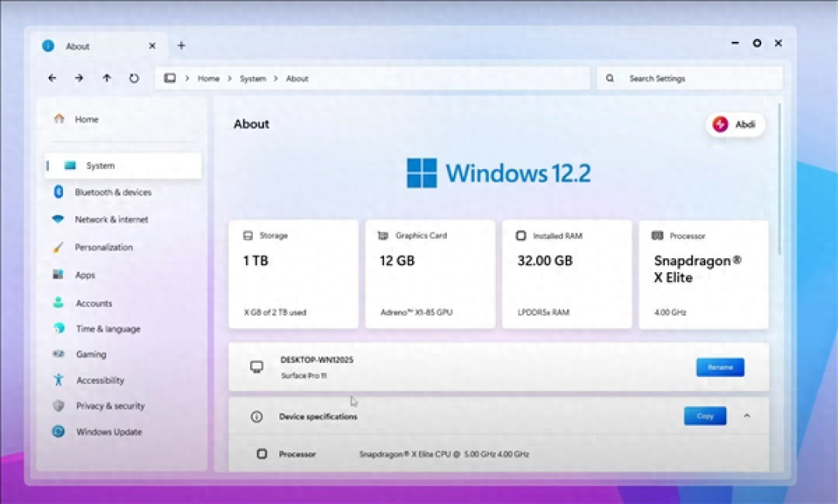Click the back arrow navigation icon
Image resolution: width=838 pixels, height=504 pixels.
tap(52, 78)
